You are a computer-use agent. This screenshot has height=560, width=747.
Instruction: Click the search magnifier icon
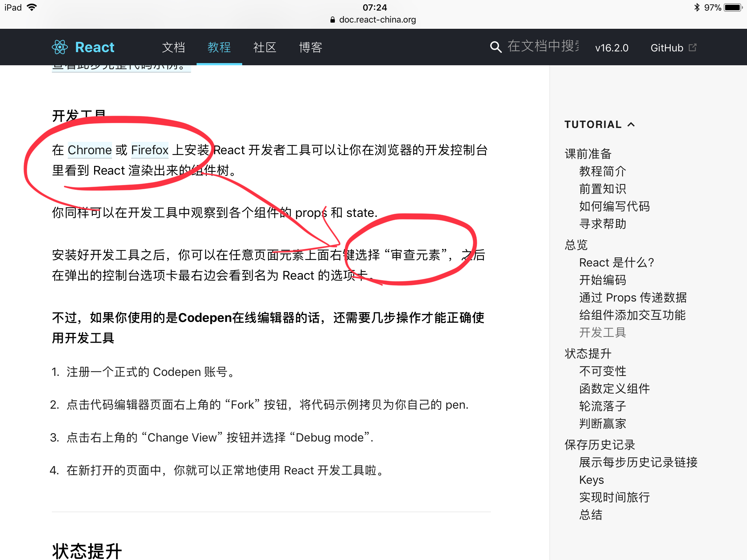pyautogui.click(x=495, y=47)
